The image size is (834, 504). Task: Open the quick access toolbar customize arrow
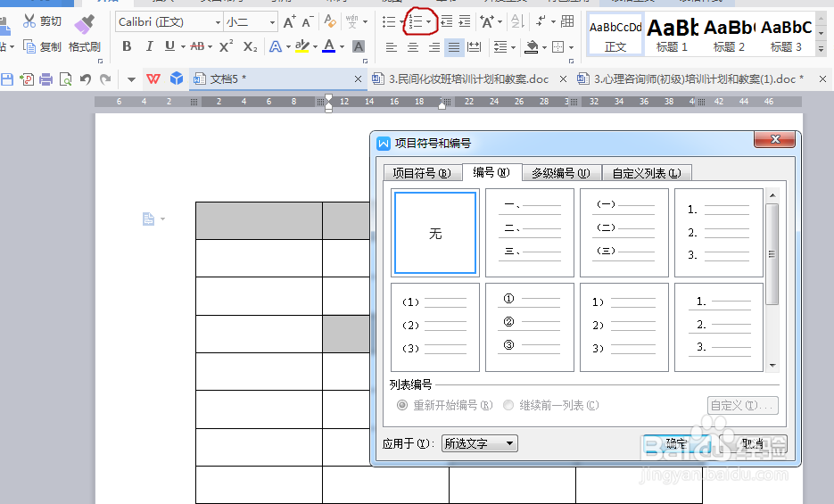131,79
